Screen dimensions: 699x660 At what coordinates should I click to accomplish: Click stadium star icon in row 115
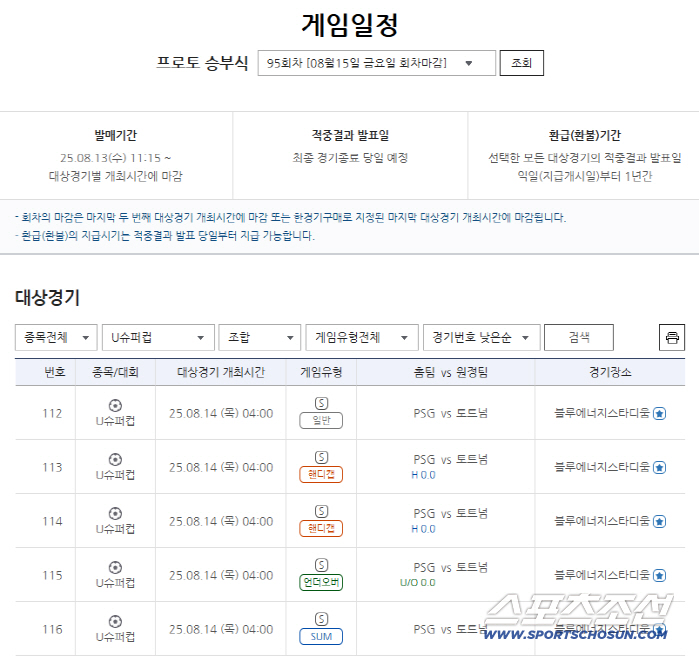point(659,576)
